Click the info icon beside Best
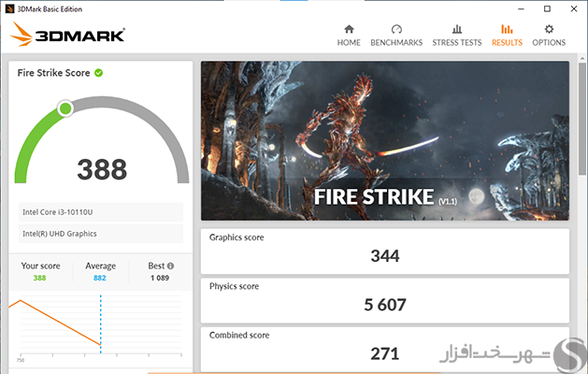Image resolution: width=588 pixels, height=374 pixels. click(171, 266)
